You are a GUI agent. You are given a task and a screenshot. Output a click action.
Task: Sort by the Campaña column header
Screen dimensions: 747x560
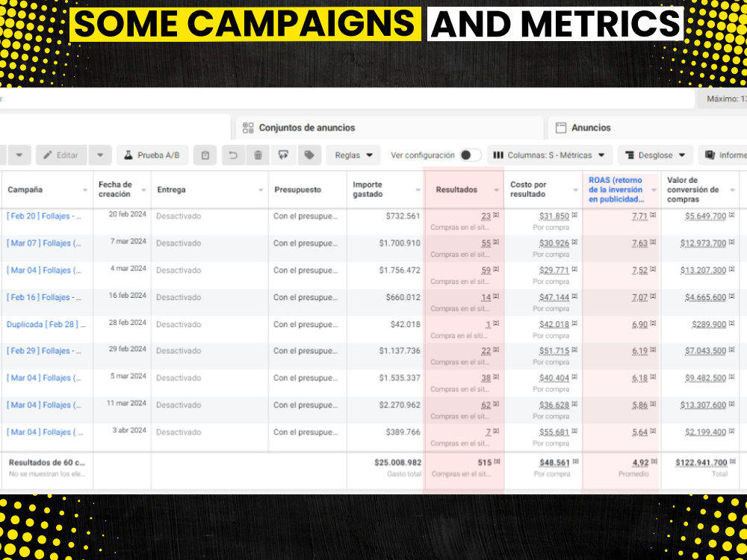pos(46,190)
